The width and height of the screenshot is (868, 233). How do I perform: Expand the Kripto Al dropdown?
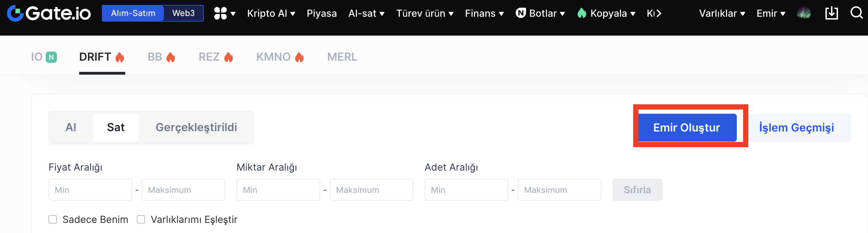(x=271, y=13)
